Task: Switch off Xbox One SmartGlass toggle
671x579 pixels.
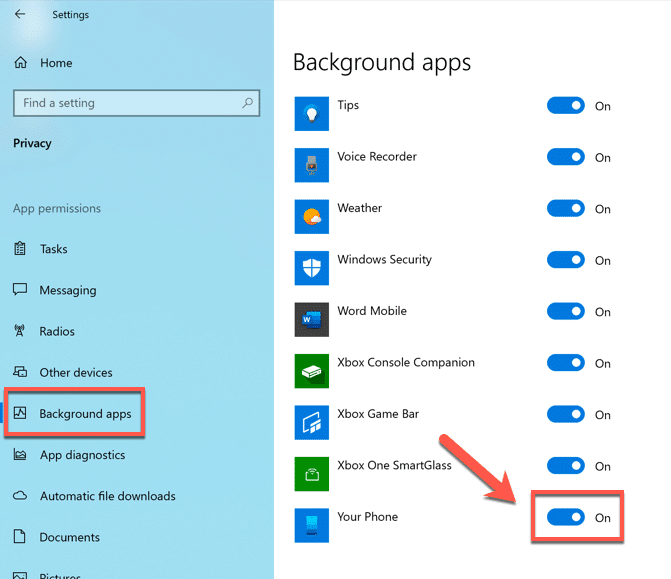Action: coord(566,466)
